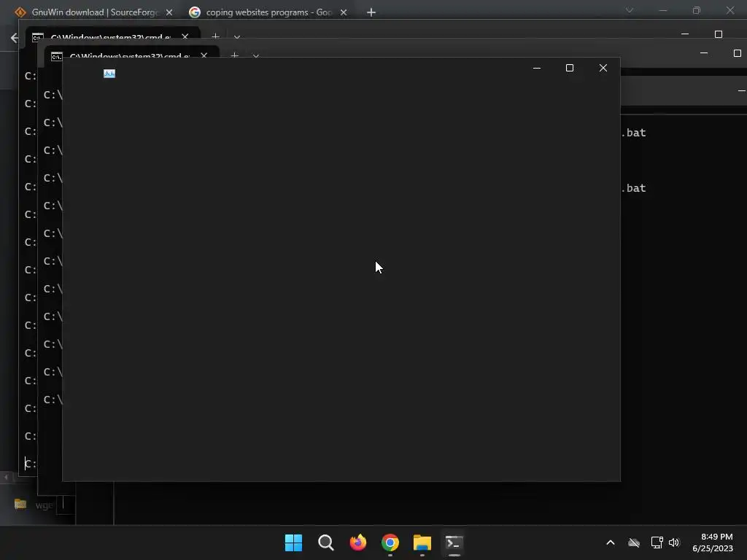Image resolution: width=747 pixels, height=560 pixels.
Task: Open profile dropdown in second terminal window
Action: 256,56
